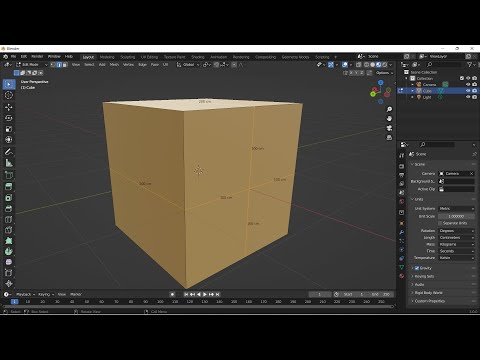Open the Rotation Degrees dropdown
The height and width of the screenshot is (360, 480).
click(456, 231)
